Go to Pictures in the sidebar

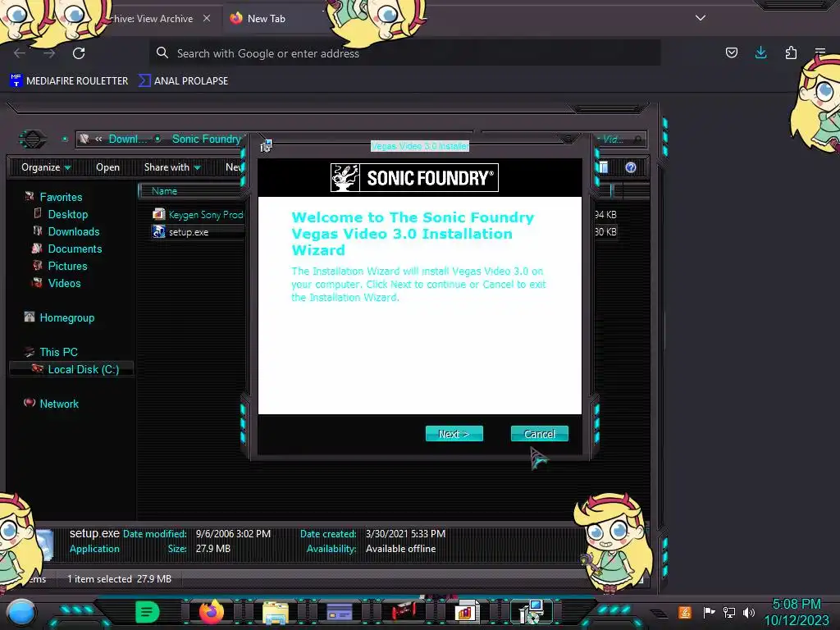click(67, 266)
